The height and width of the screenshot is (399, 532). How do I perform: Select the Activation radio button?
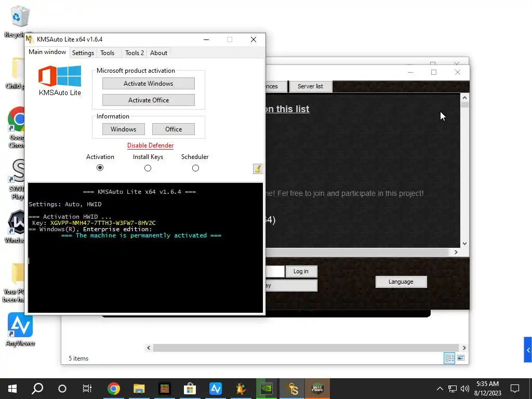pyautogui.click(x=100, y=168)
